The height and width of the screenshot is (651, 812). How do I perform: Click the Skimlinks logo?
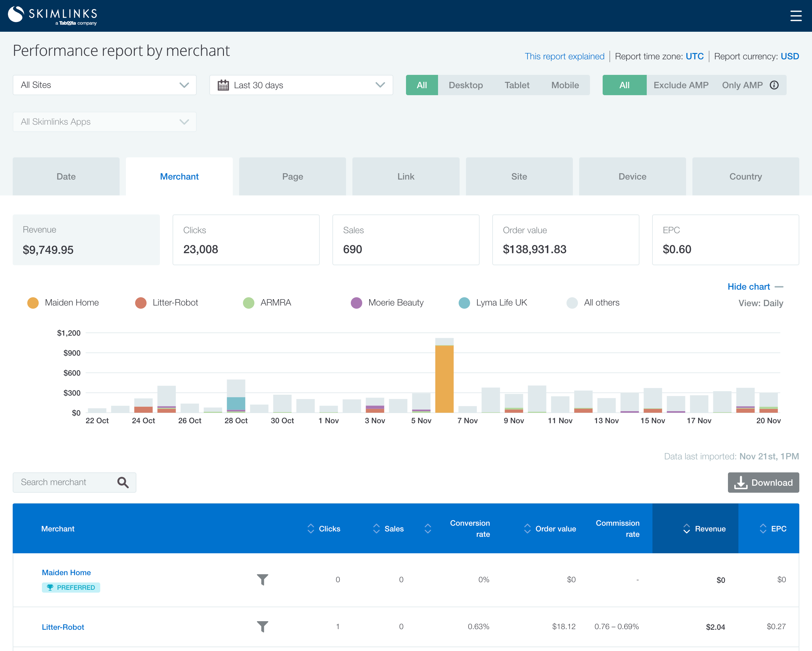(x=53, y=16)
